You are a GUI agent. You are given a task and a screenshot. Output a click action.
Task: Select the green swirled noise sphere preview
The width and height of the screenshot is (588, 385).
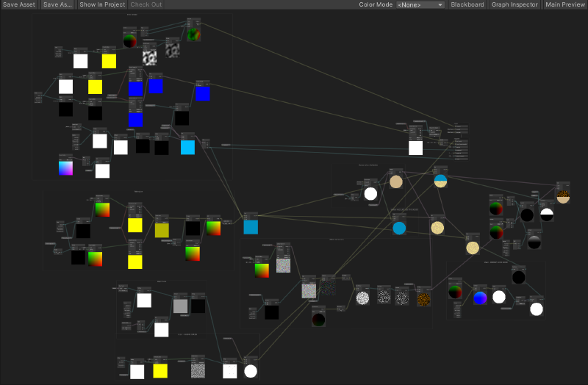(x=193, y=35)
